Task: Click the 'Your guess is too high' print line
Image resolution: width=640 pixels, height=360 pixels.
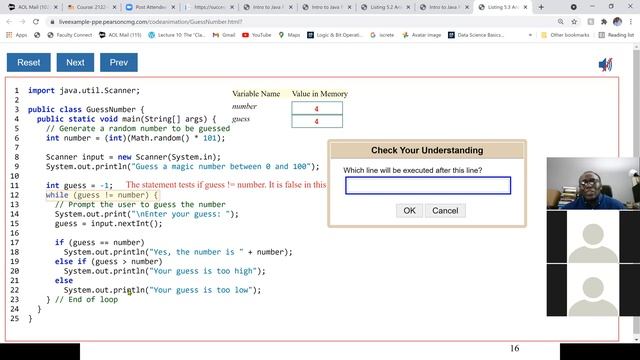Action: click(x=164, y=271)
